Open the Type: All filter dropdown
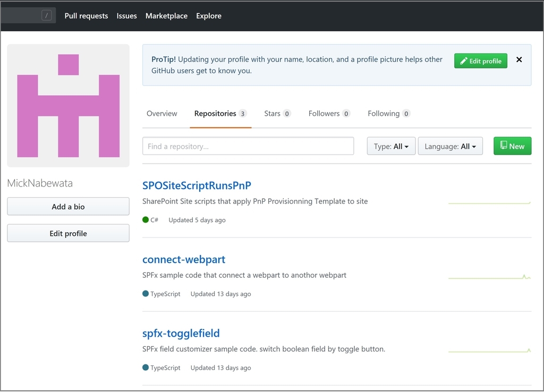The height and width of the screenshot is (392, 544). click(x=391, y=146)
